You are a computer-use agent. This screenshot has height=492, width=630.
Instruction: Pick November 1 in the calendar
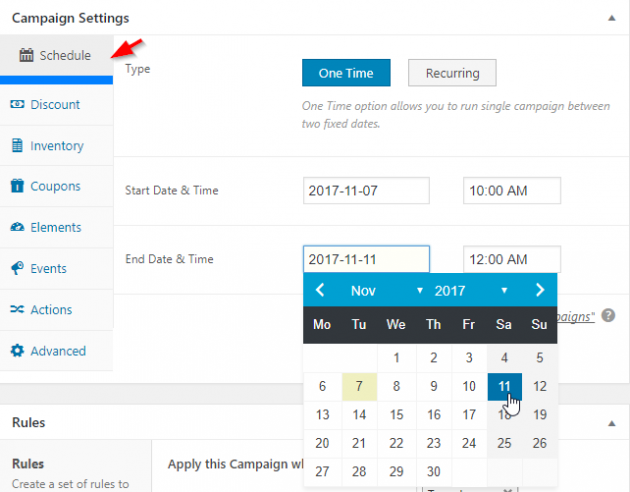396,357
